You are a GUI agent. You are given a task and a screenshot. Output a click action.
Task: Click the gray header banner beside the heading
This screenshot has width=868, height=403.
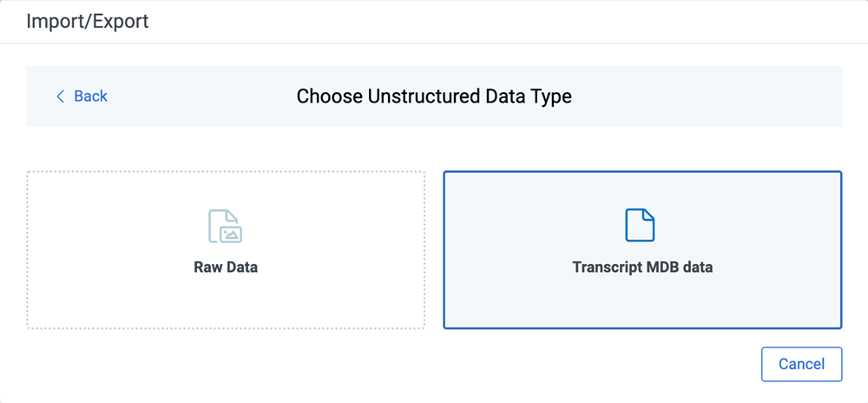tap(708, 96)
